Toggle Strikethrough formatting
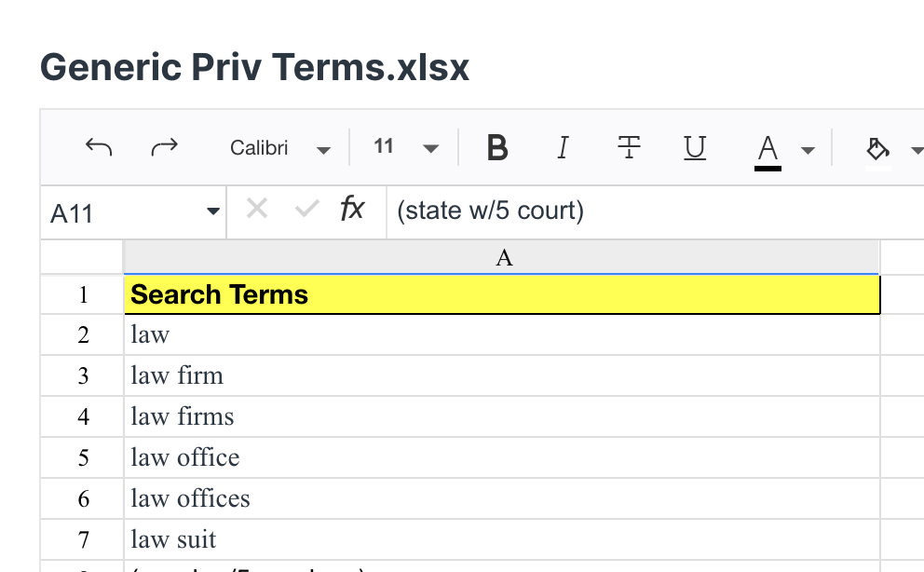Image resolution: width=924 pixels, height=572 pixels. click(629, 147)
